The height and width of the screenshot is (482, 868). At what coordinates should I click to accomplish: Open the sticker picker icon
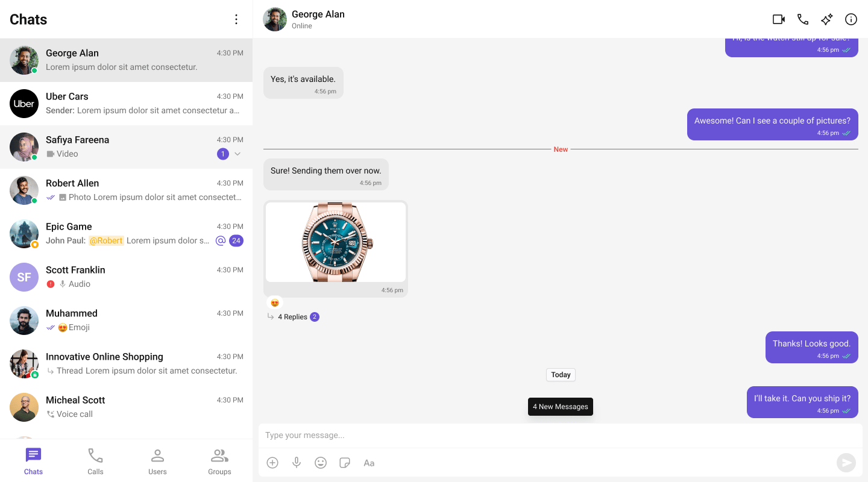tap(345, 463)
